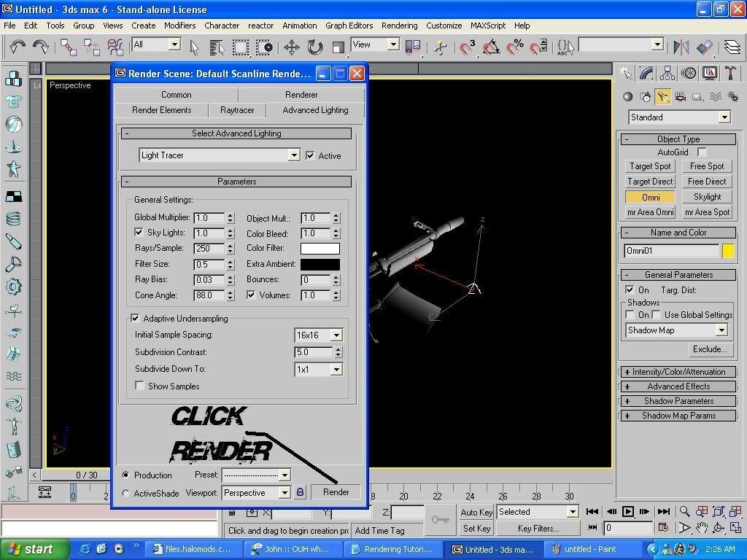Select the Space Warps category icon
The width and height of the screenshot is (747, 560).
pos(716,97)
